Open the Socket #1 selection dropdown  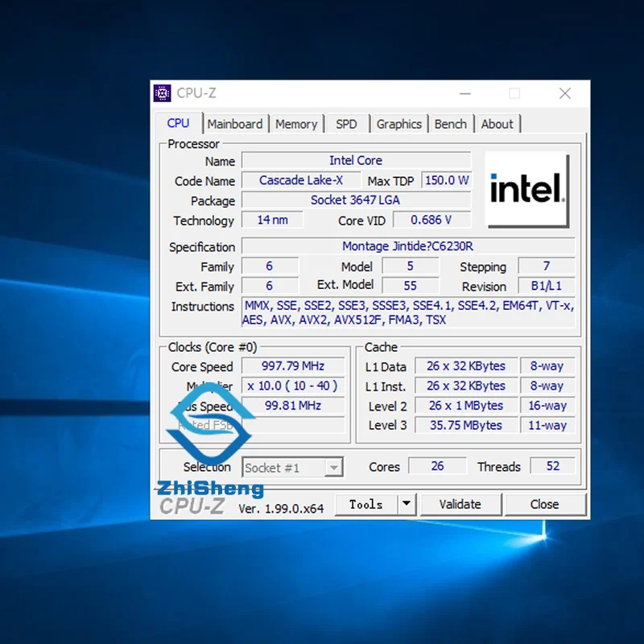(292, 468)
